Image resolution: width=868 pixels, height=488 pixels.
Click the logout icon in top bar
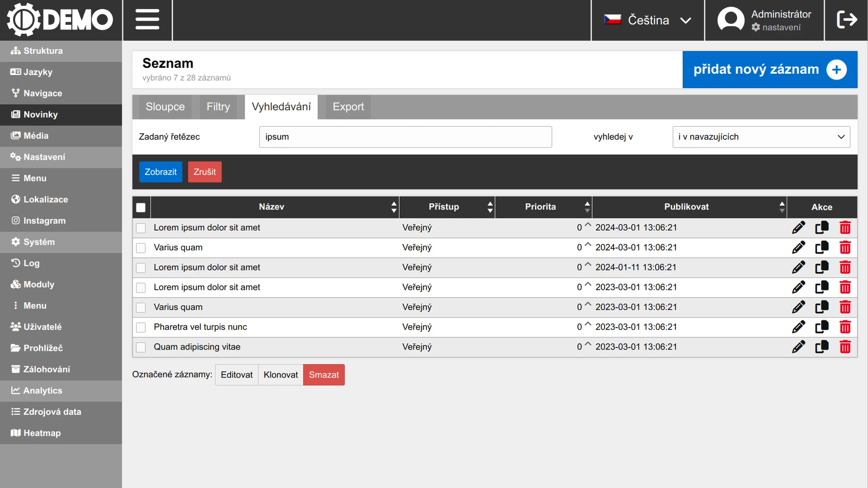click(x=846, y=20)
